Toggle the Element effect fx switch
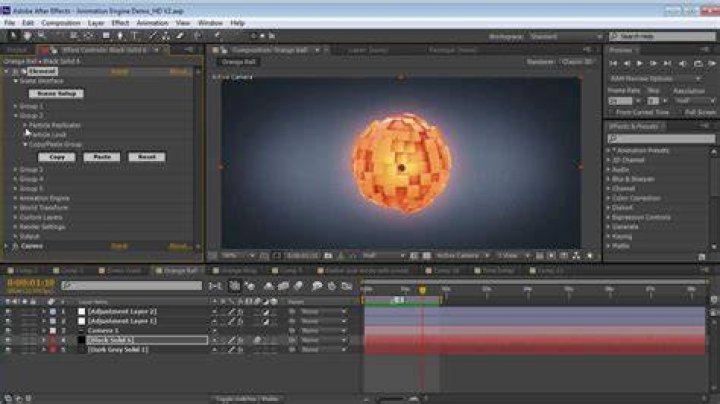This screenshot has width=720, height=404. coord(15,71)
